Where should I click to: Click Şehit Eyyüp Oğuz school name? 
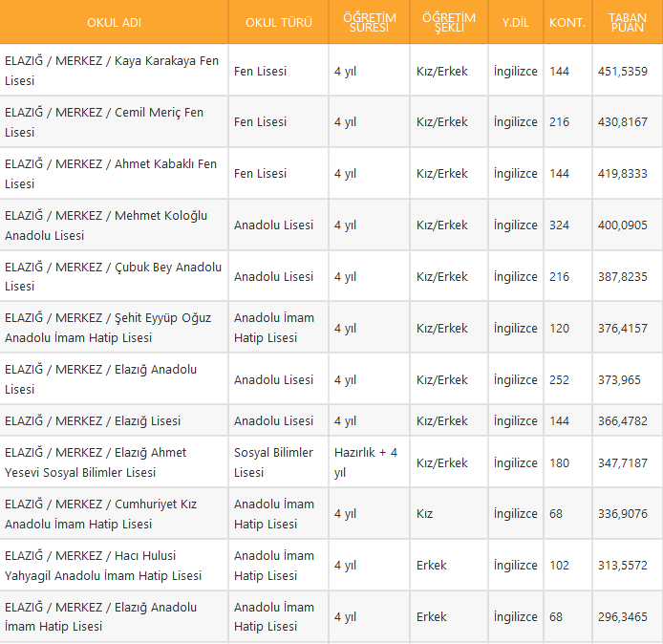click(x=108, y=328)
